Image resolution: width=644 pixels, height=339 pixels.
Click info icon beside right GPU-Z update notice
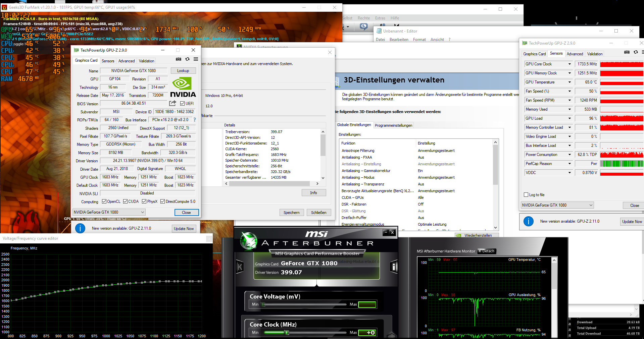[529, 221]
